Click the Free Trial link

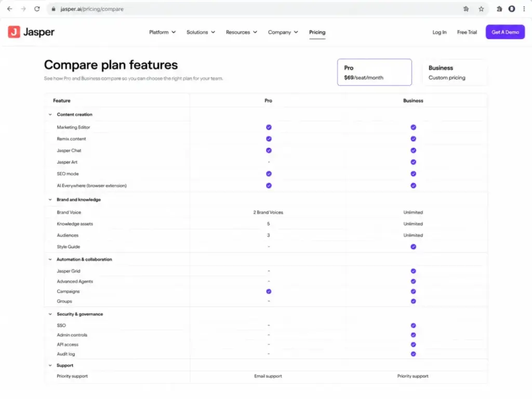click(x=467, y=32)
